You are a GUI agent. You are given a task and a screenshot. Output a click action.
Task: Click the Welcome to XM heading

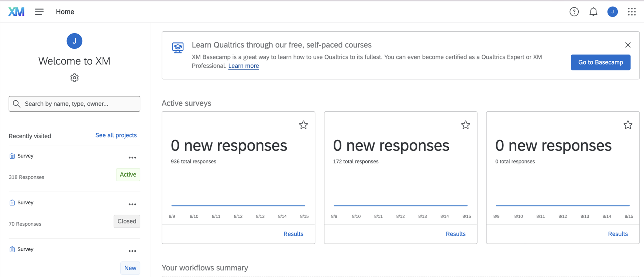click(x=75, y=61)
